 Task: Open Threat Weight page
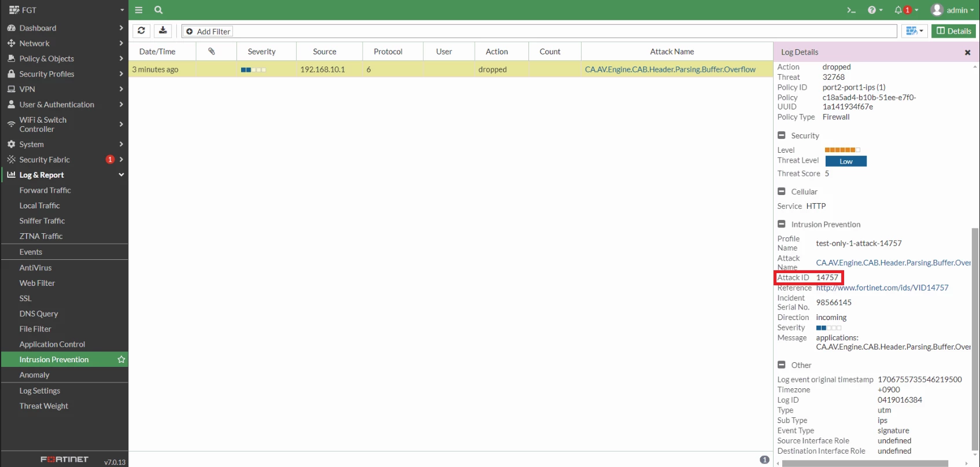click(44, 406)
